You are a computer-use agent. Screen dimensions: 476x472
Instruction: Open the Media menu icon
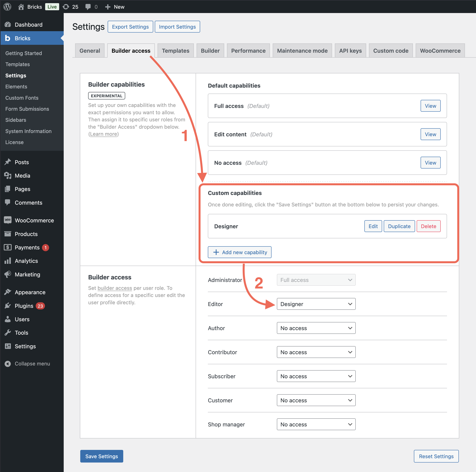(x=8, y=176)
